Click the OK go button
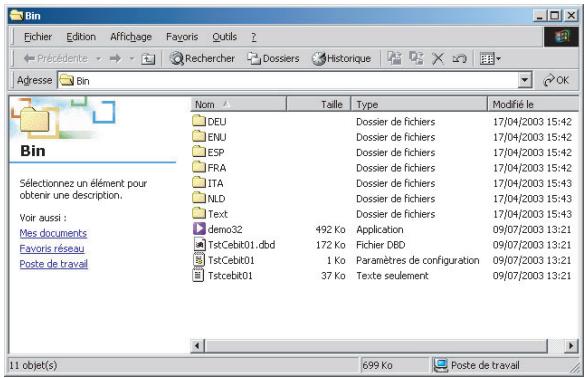This screenshot has width=585, height=378. tap(556, 80)
